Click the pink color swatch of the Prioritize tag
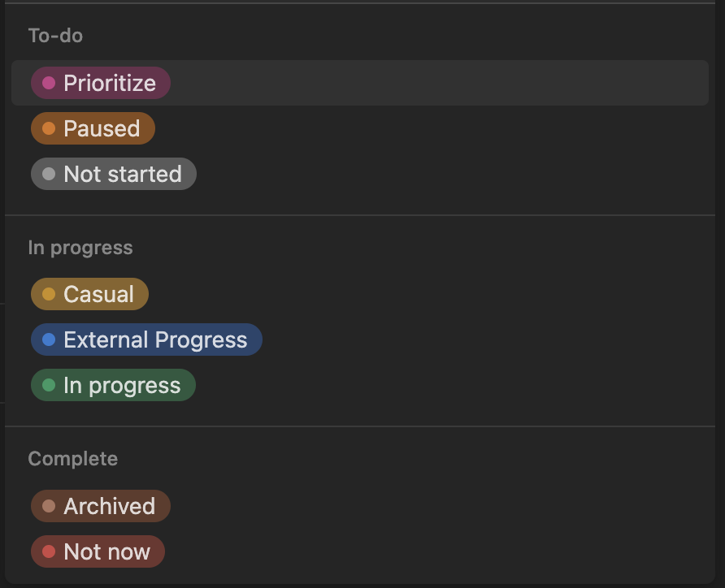Screen dimensions: 725x588 [49, 83]
